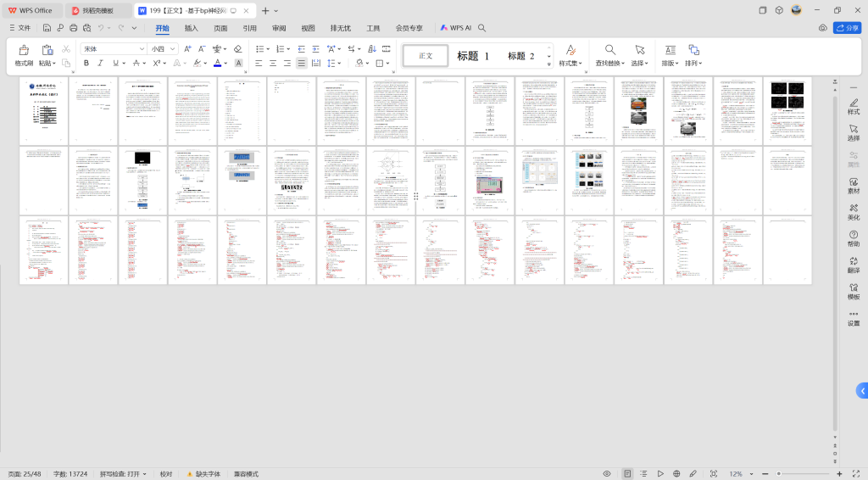Click the Find and Replace (查找替换) magnifier
The height and width of the screenshot is (480, 868).
(x=609, y=50)
